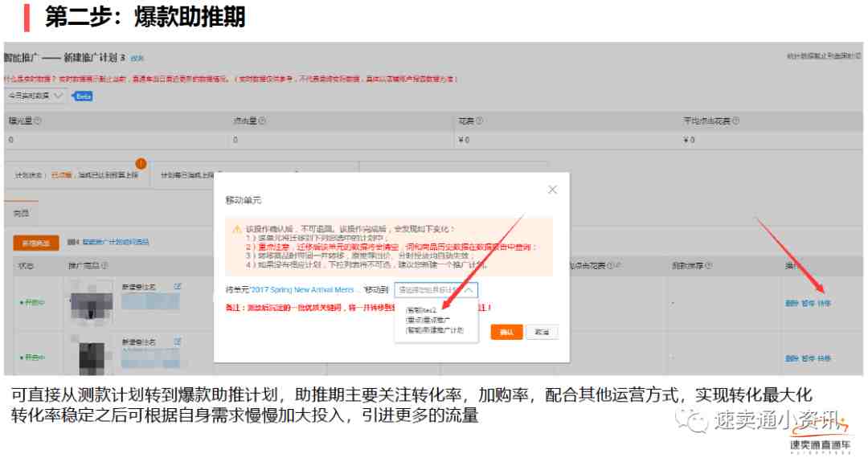Click the blue Beta badge
The height and width of the screenshot is (458, 868).
pos(83,96)
